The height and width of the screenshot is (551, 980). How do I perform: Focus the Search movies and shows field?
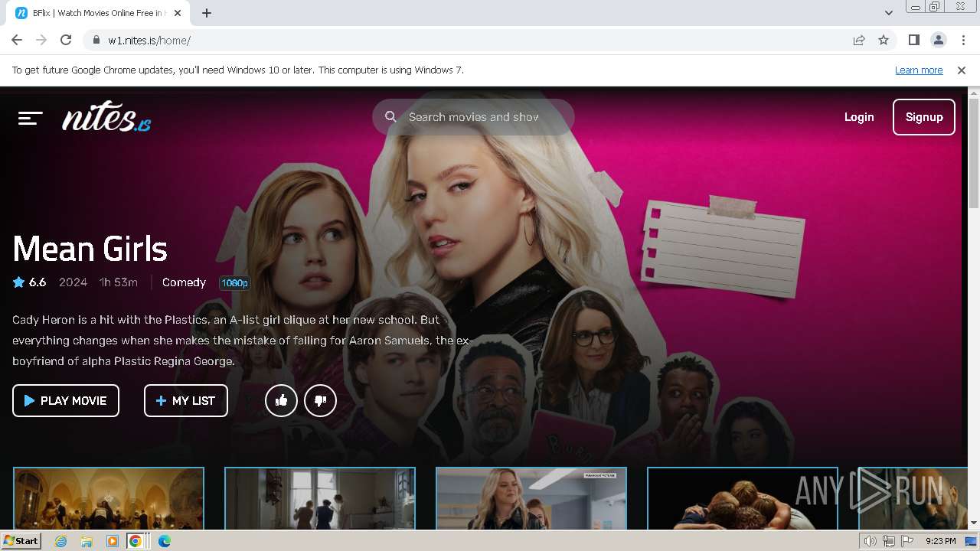point(473,117)
